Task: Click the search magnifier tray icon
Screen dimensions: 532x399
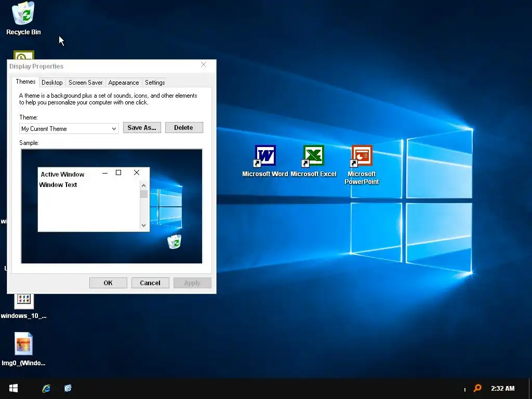Action: pyautogui.click(x=477, y=388)
